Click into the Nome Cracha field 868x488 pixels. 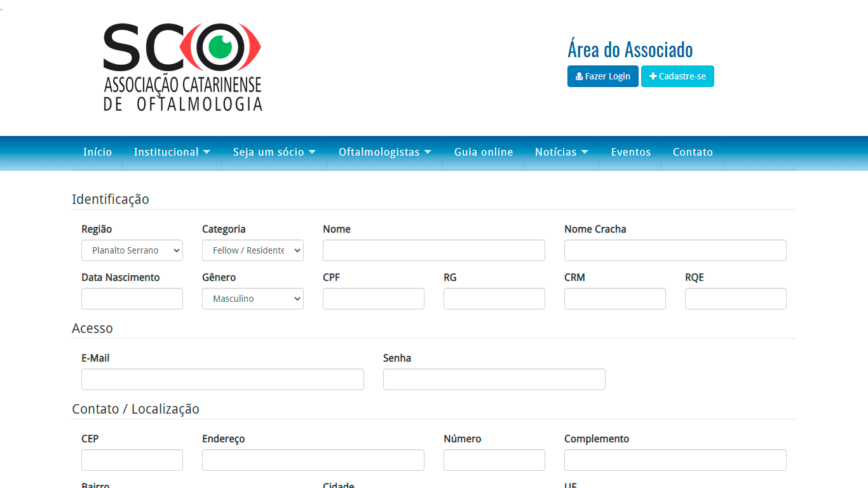(675, 250)
